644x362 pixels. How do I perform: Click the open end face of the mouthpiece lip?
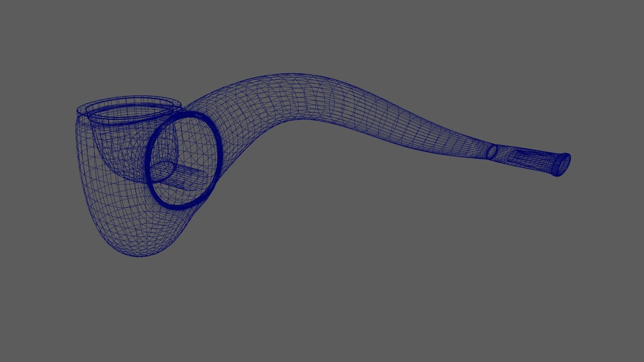565,165
